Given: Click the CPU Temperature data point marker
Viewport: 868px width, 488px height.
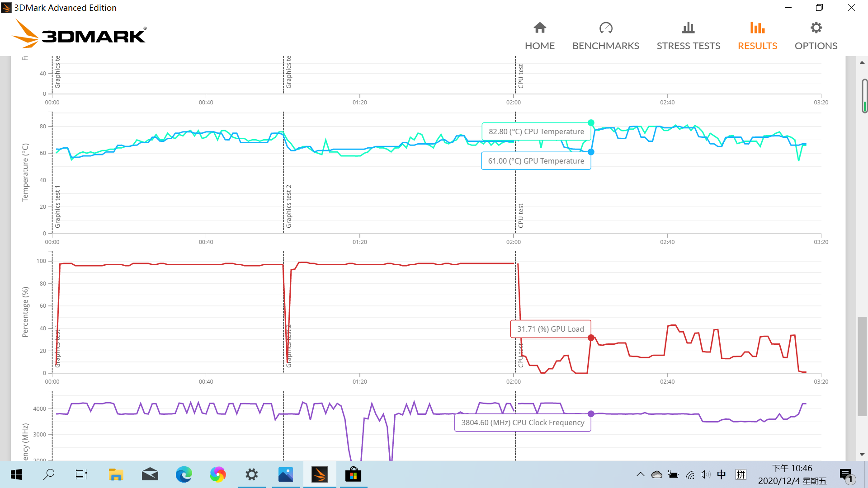Looking at the screenshot, I should pos(591,122).
